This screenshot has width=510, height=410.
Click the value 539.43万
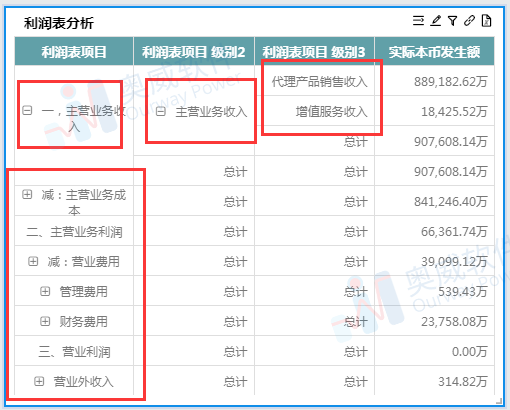[463, 291]
